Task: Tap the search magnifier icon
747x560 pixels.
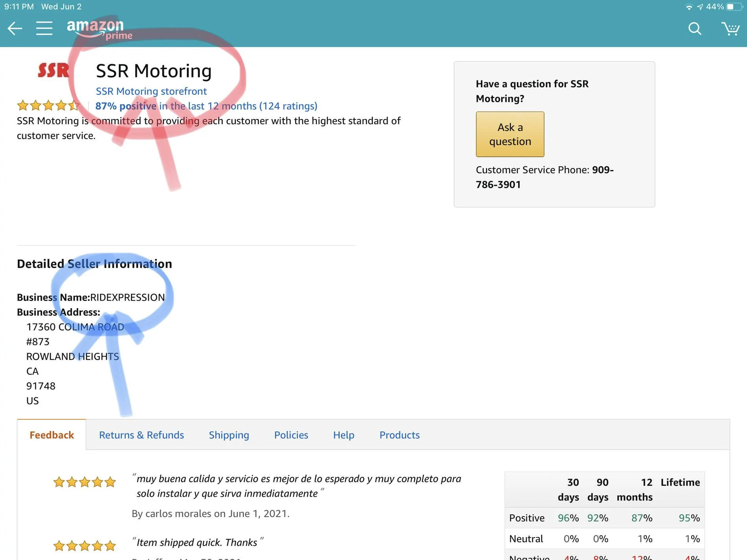Action: pyautogui.click(x=695, y=28)
